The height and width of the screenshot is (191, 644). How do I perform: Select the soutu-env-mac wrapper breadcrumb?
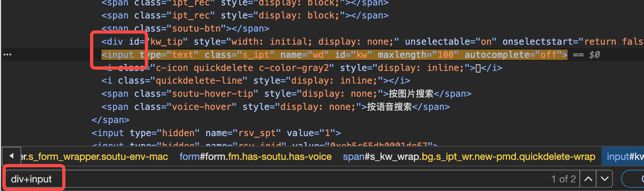[x=94, y=157]
